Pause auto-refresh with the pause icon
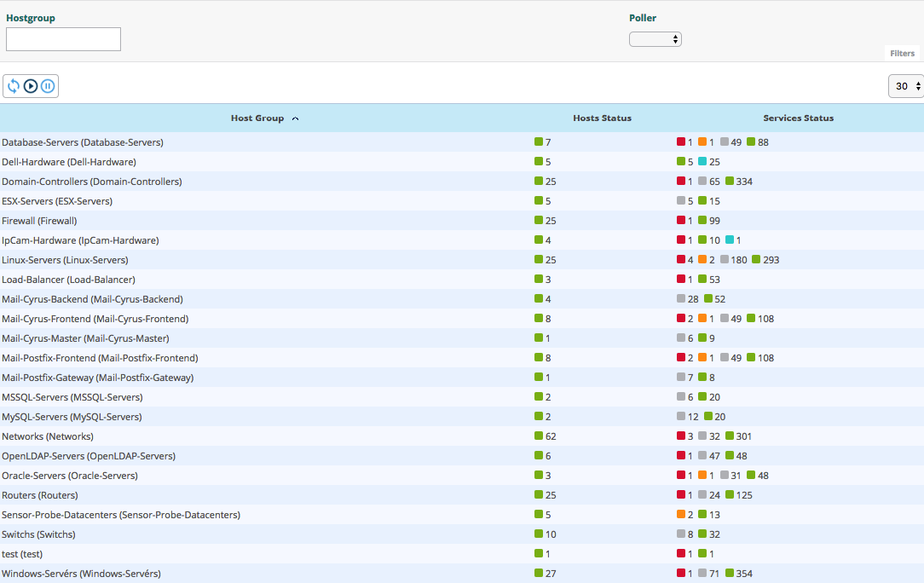This screenshot has width=924, height=583. [48, 86]
